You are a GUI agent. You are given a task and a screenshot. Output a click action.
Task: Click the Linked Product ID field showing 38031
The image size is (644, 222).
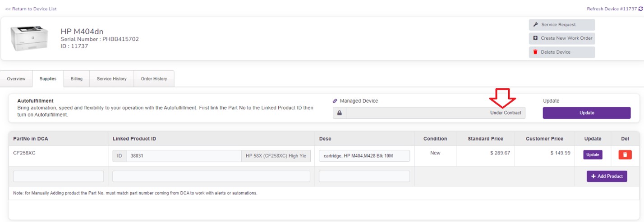tap(184, 156)
